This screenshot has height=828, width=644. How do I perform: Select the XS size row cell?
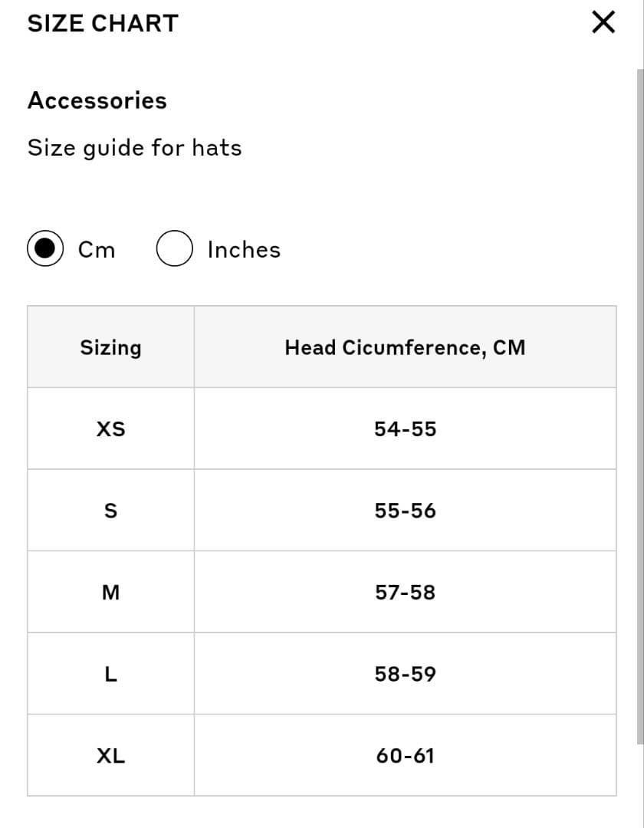110,429
